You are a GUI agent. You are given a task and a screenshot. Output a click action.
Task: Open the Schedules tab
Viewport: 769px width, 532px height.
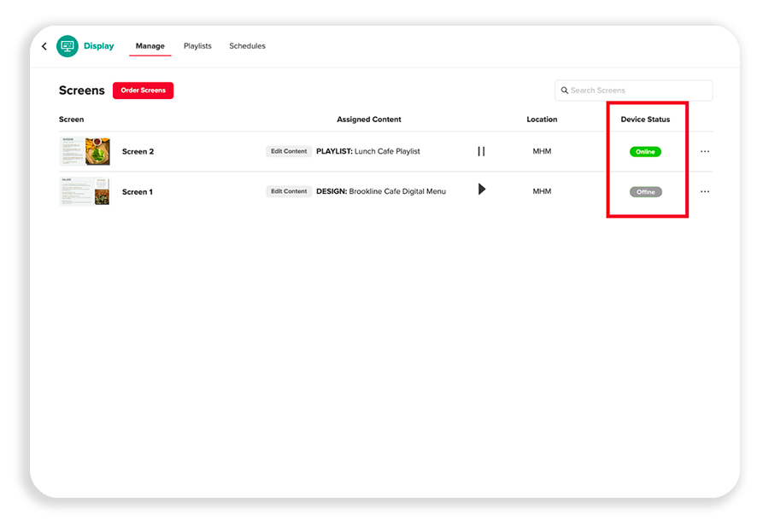[247, 46]
